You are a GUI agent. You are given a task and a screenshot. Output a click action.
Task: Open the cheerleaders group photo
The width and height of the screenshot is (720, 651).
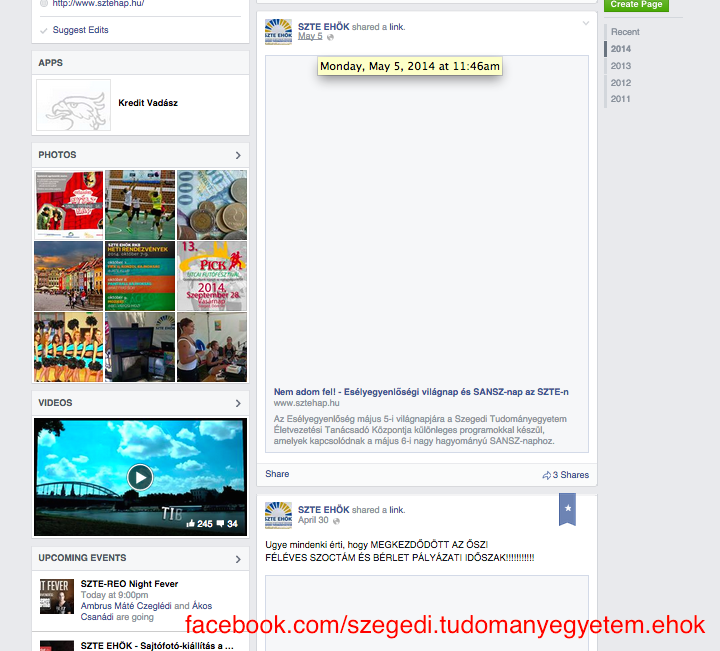(69, 347)
